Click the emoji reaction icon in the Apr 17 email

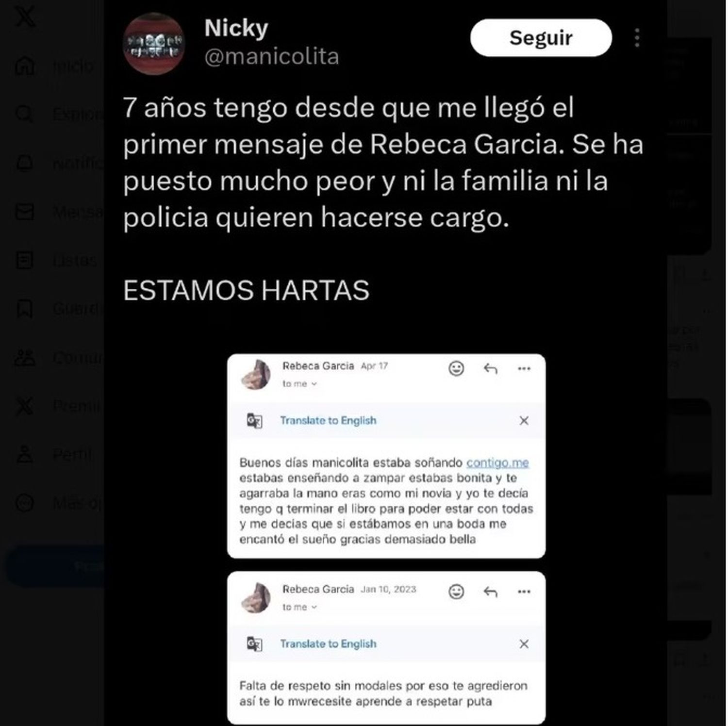[x=456, y=369]
